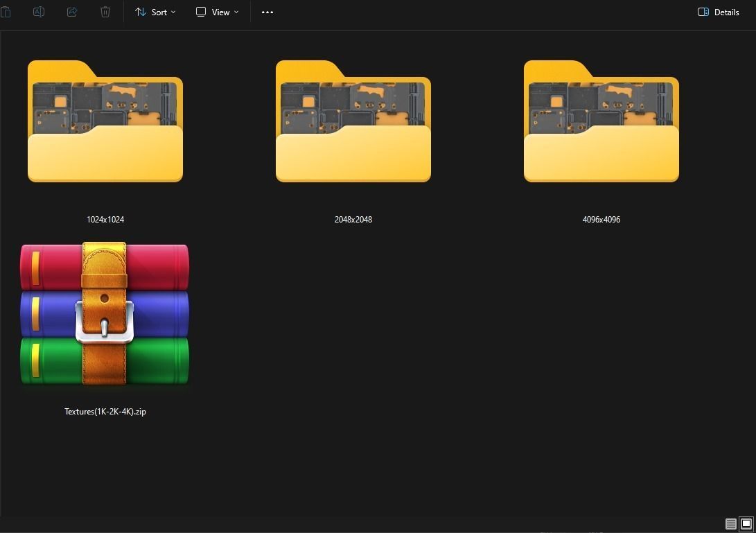Select the 1024x1024 folder icon
756x533 pixels.
coord(105,121)
